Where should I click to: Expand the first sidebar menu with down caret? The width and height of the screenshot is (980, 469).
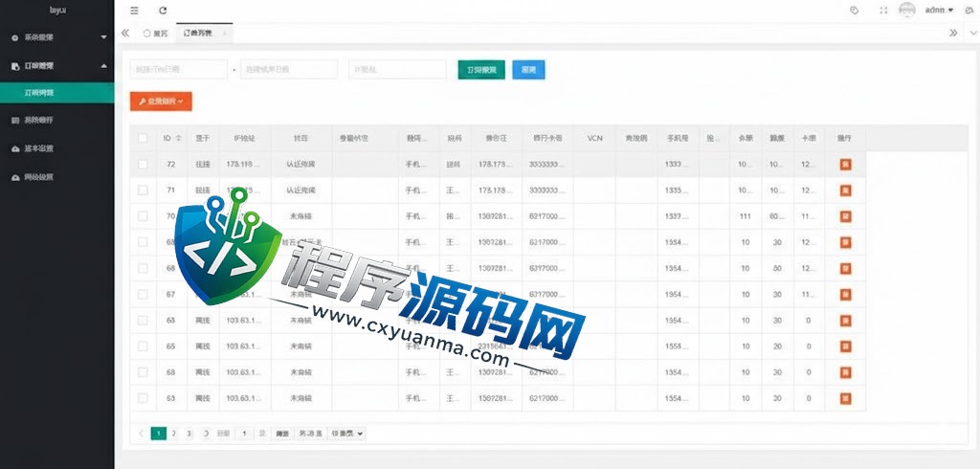coord(103,37)
